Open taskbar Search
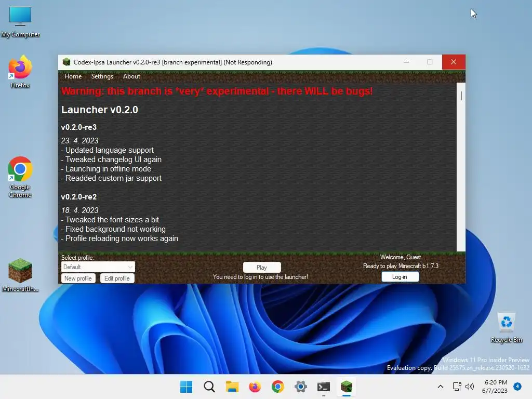Screen dimensions: 532x399 [209, 387]
